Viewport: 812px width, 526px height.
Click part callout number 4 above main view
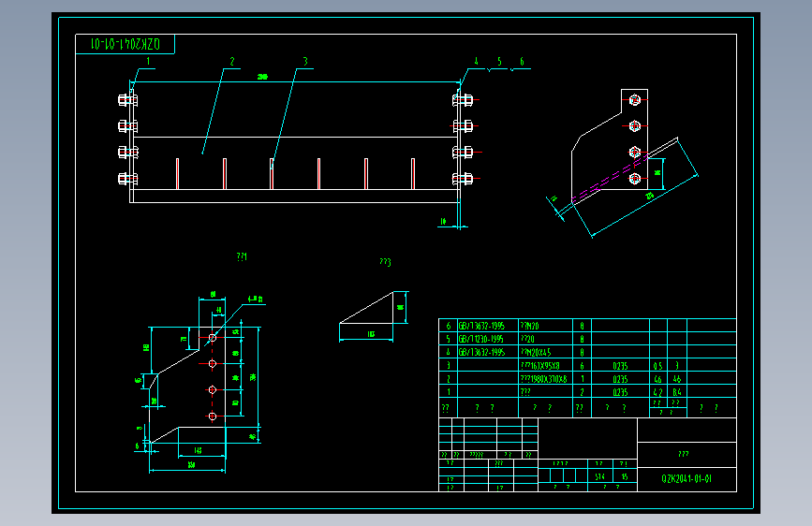(x=477, y=62)
